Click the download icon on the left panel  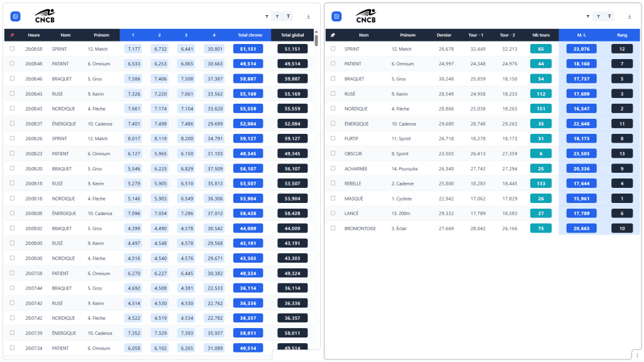pyautogui.click(x=309, y=16)
